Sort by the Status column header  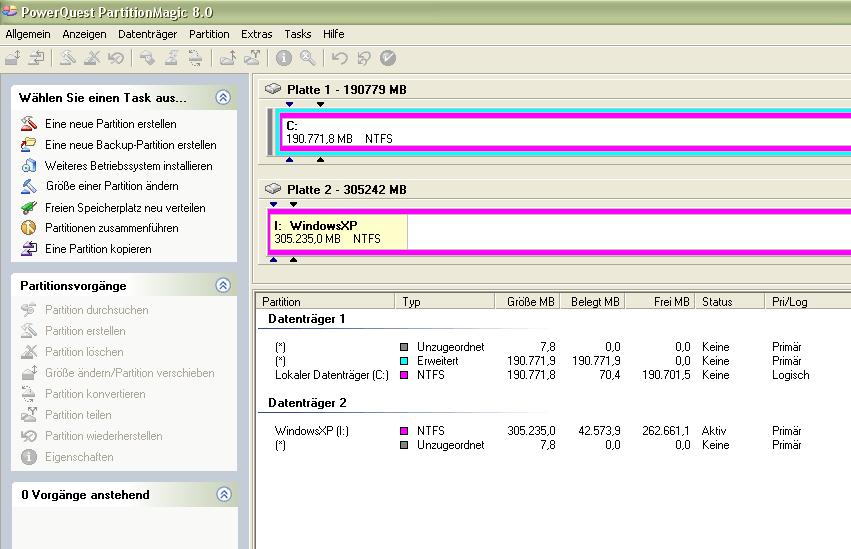click(730, 302)
